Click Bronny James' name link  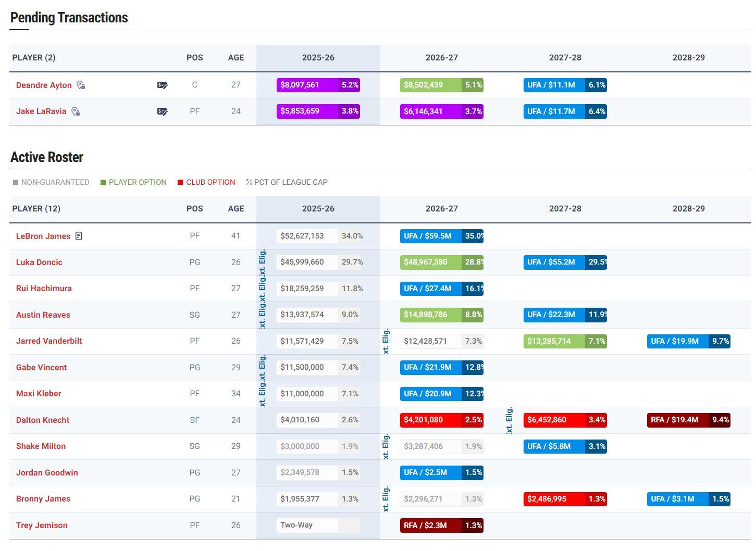tap(43, 499)
